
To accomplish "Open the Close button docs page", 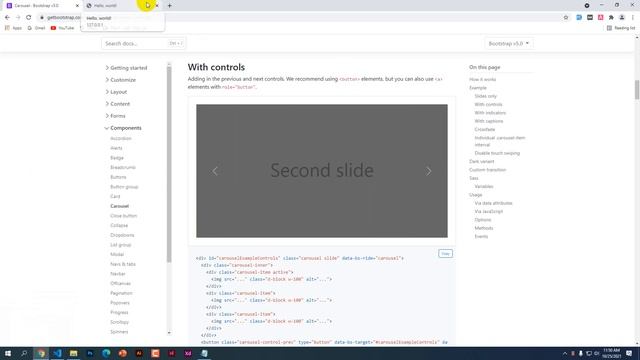I will pyautogui.click(x=124, y=216).
